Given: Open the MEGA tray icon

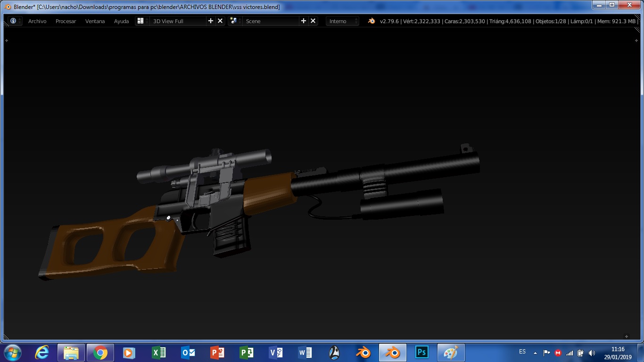Looking at the screenshot, I should pyautogui.click(x=558, y=353).
